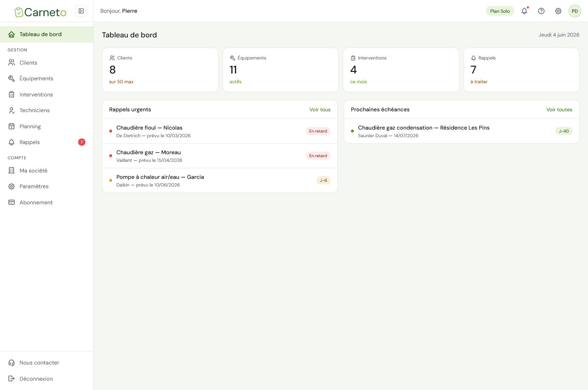Click the bell icon beside Rappels in sidebar
This screenshot has height=390, width=588.
11,142
